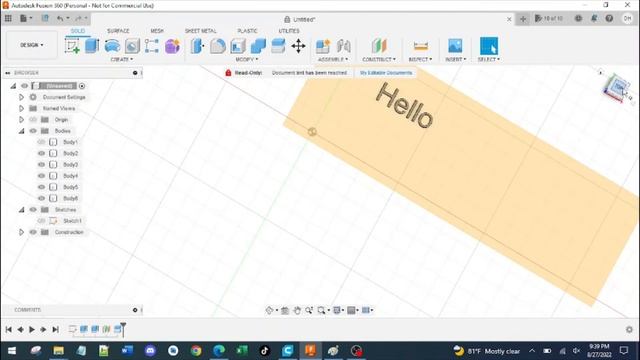Expand the Named Views node
Viewport: 640px width, 360px height.
coord(21,109)
